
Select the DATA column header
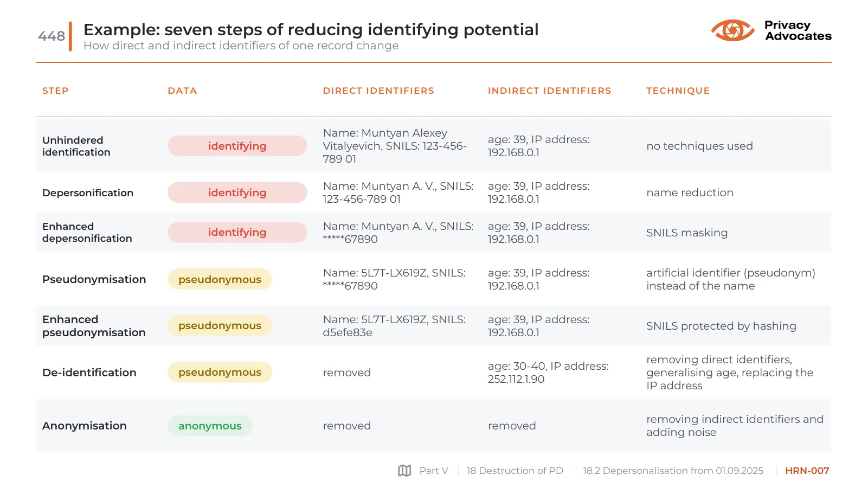(x=182, y=91)
